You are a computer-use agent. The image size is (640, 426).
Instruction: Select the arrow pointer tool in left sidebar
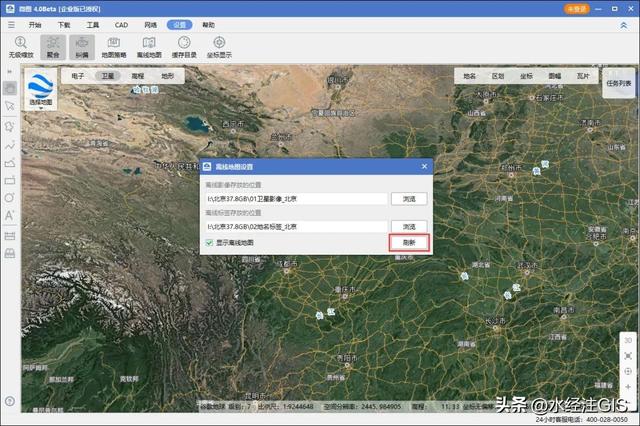click(x=10, y=106)
